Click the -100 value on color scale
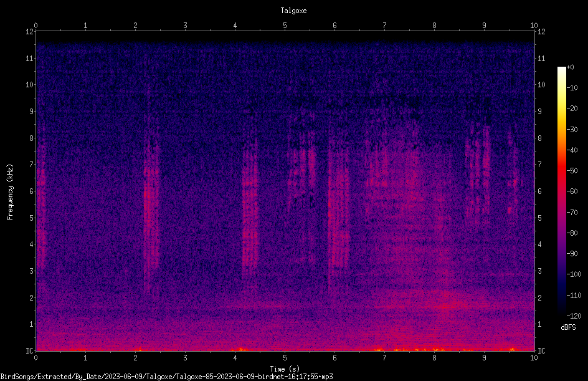 (574, 274)
